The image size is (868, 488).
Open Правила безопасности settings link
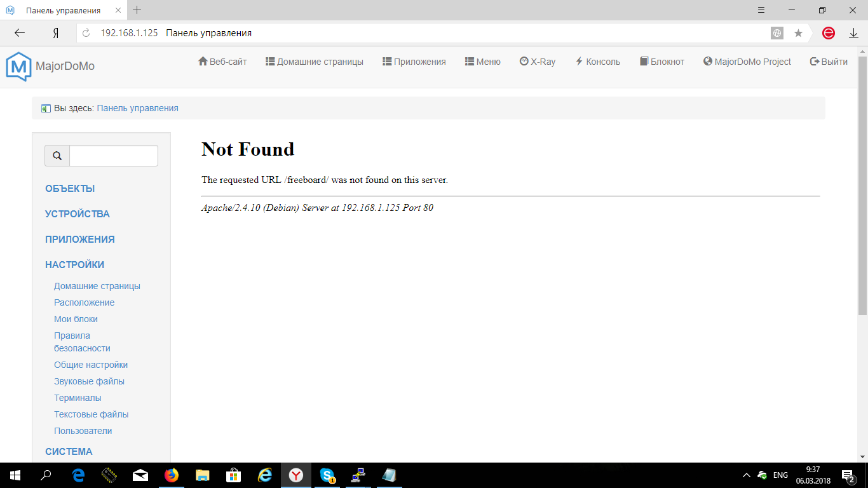[83, 342]
